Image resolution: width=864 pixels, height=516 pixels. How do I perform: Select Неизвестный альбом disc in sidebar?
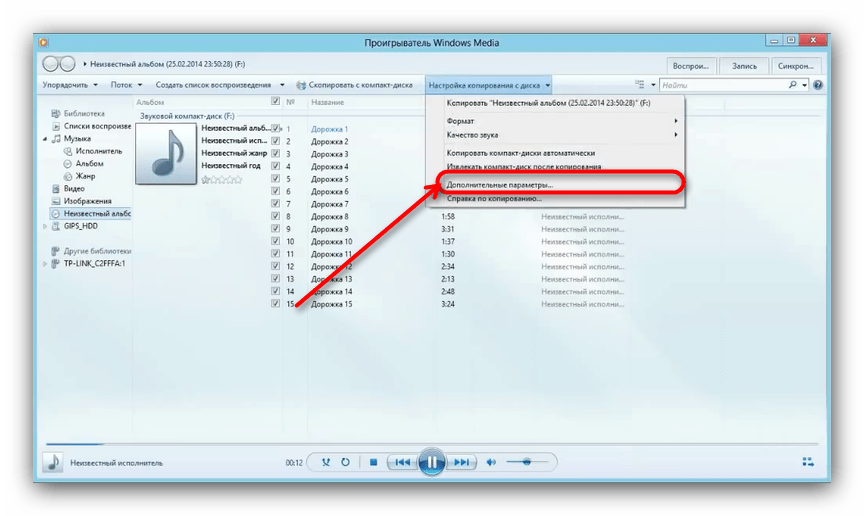tap(91, 213)
